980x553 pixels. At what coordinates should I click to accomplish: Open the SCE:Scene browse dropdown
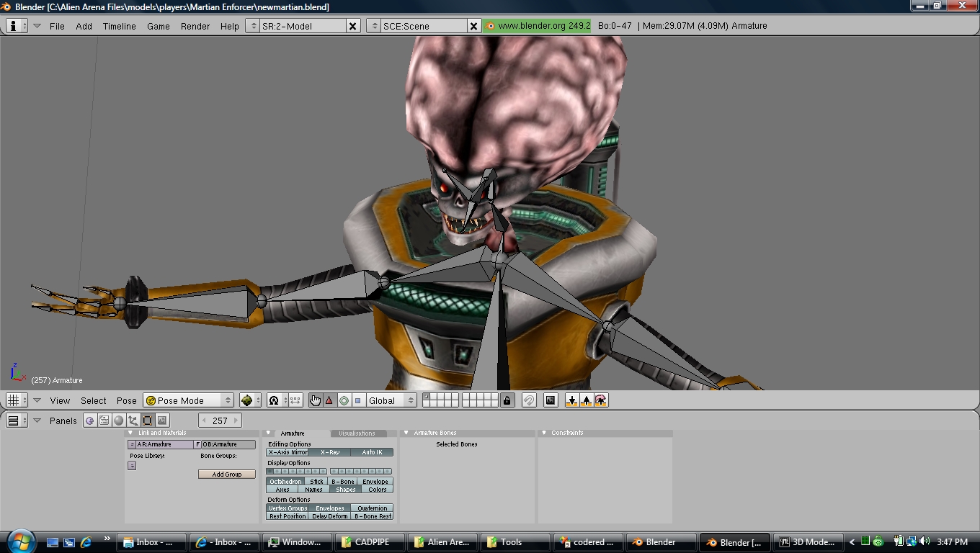[373, 26]
